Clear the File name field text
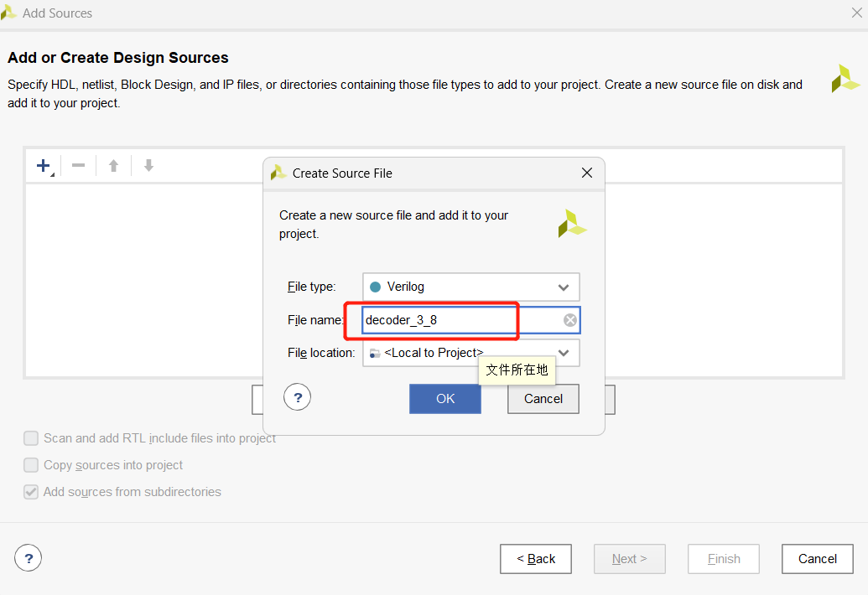The height and width of the screenshot is (595, 868). click(569, 320)
